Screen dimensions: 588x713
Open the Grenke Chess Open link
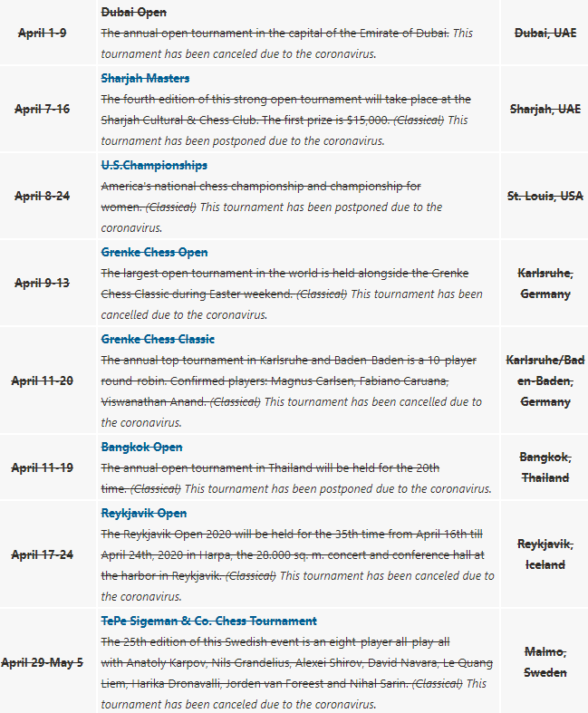pos(154,253)
